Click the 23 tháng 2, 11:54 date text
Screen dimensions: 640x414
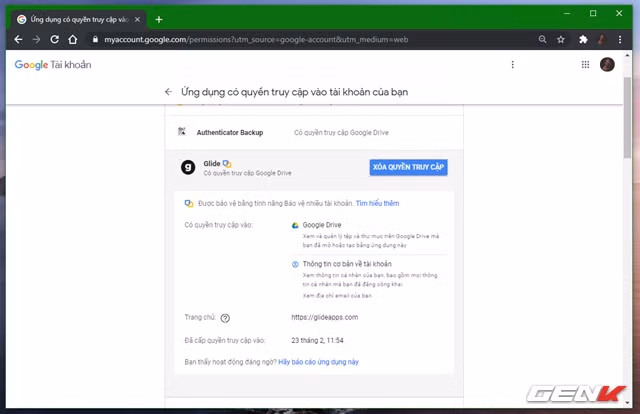coord(317,340)
